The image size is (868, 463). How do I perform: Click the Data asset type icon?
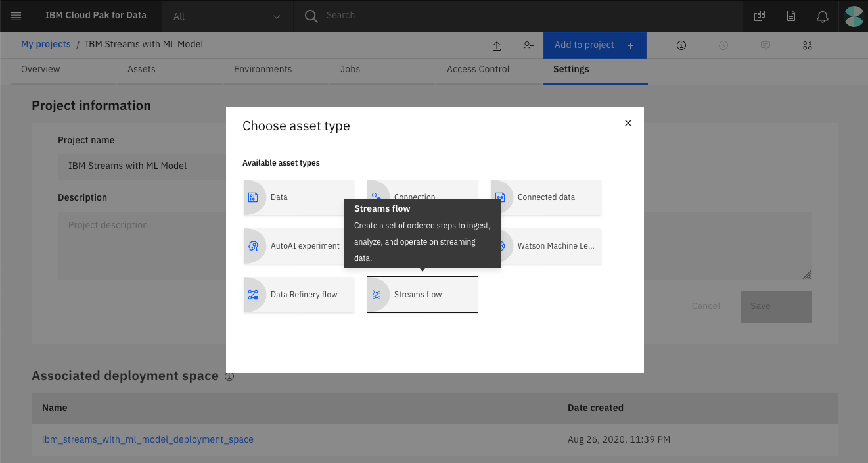(x=253, y=197)
